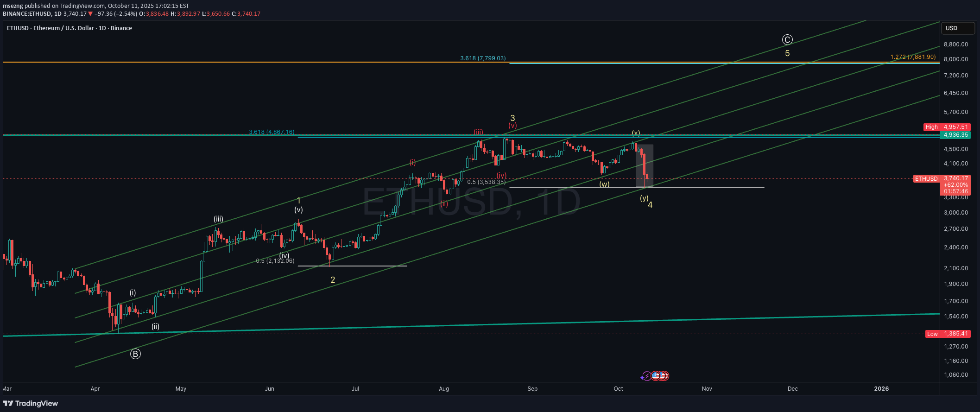Select the red (iii) wave marker
The width and height of the screenshot is (980, 412).
[478, 132]
